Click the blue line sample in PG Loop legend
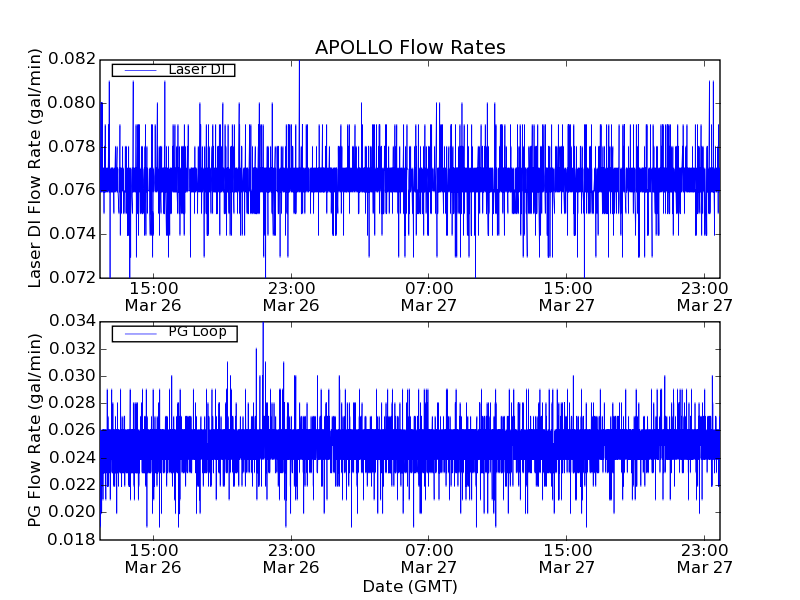 point(140,334)
